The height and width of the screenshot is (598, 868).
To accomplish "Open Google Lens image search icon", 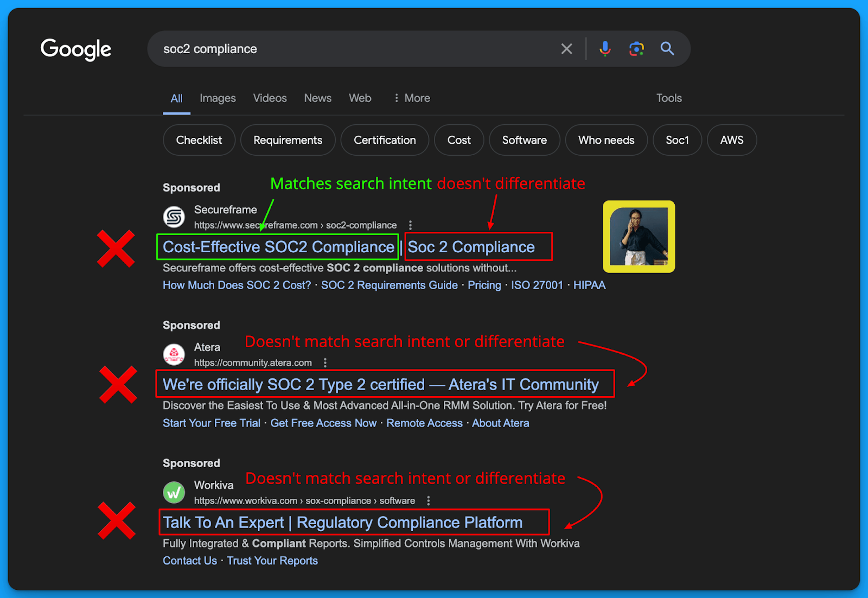I will tap(636, 49).
